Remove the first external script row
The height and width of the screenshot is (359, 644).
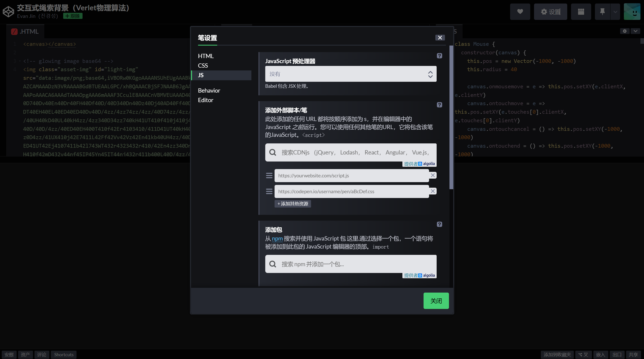433,175
